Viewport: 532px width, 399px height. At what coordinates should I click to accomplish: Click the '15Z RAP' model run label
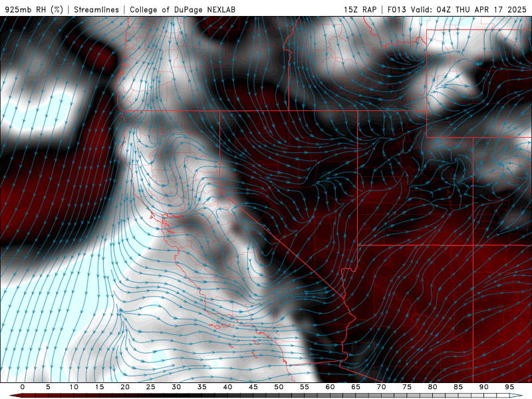[360, 9]
